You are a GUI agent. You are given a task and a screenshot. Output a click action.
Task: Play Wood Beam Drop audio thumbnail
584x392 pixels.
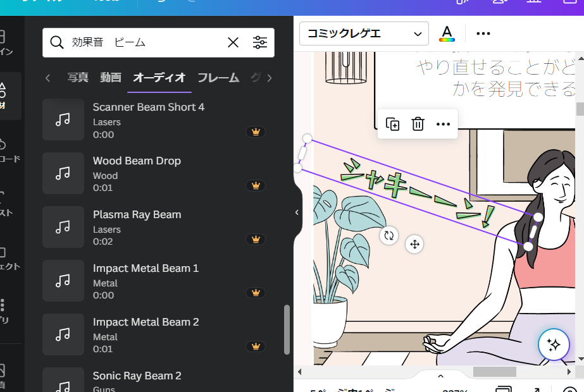pyautogui.click(x=63, y=173)
